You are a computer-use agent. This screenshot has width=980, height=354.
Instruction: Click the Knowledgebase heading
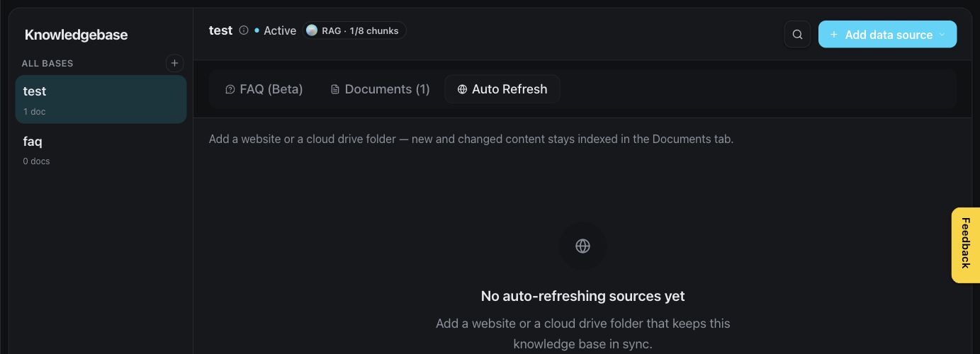click(x=76, y=35)
